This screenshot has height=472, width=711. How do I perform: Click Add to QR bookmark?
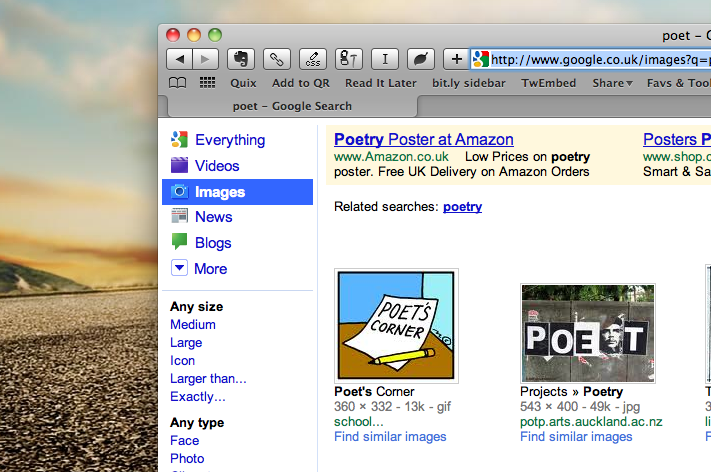pyautogui.click(x=301, y=83)
